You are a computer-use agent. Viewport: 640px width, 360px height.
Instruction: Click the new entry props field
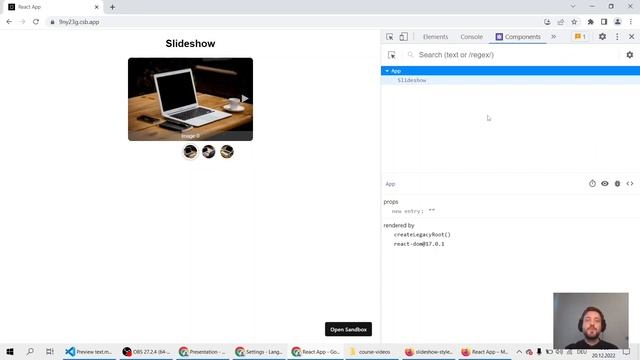pos(413,211)
